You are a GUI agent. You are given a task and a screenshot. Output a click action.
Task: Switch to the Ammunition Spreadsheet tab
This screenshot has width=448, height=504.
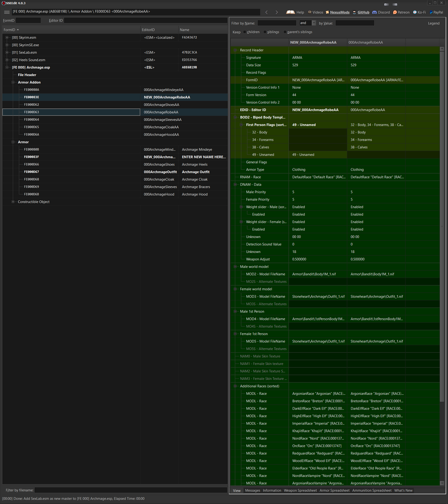[x=372, y=490]
